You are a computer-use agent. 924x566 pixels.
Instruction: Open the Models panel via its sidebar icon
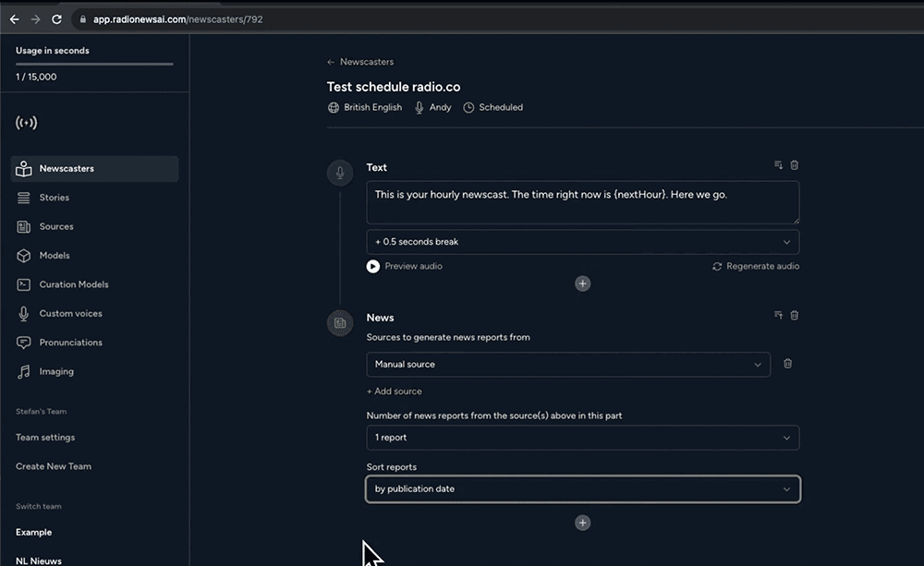click(x=22, y=255)
